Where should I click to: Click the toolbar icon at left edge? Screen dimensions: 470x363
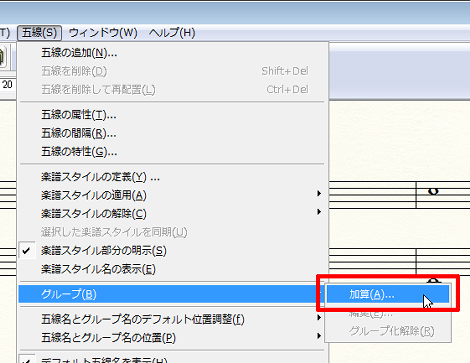click(x=2, y=57)
